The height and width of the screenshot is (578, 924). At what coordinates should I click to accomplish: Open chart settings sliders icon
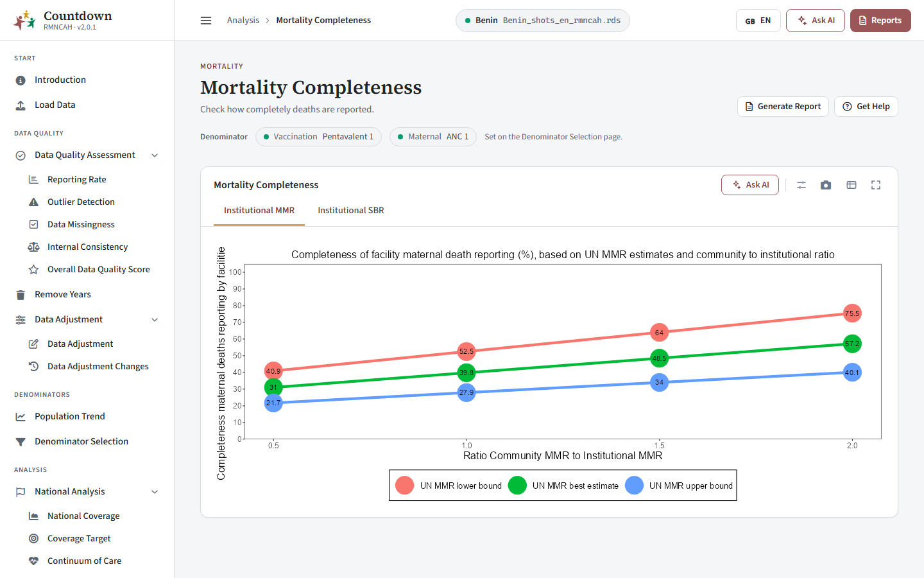pos(801,185)
